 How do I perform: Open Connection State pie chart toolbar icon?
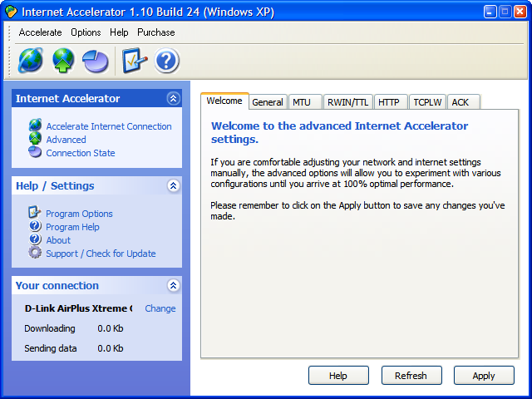coord(96,61)
